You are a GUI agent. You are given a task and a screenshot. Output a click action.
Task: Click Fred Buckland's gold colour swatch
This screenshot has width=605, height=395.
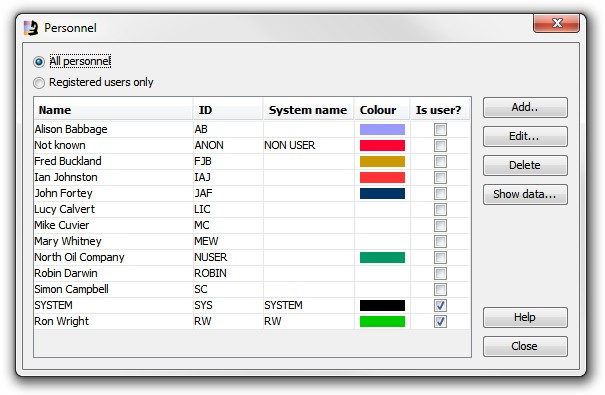(x=382, y=161)
